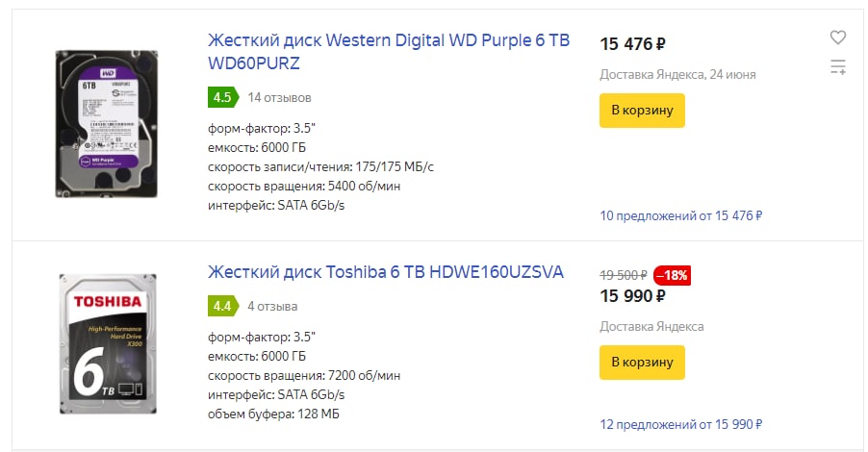This screenshot has height=452, width=868.
Task: Open the Western Digital WD60PURZ product title link
Action: pos(389,52)
